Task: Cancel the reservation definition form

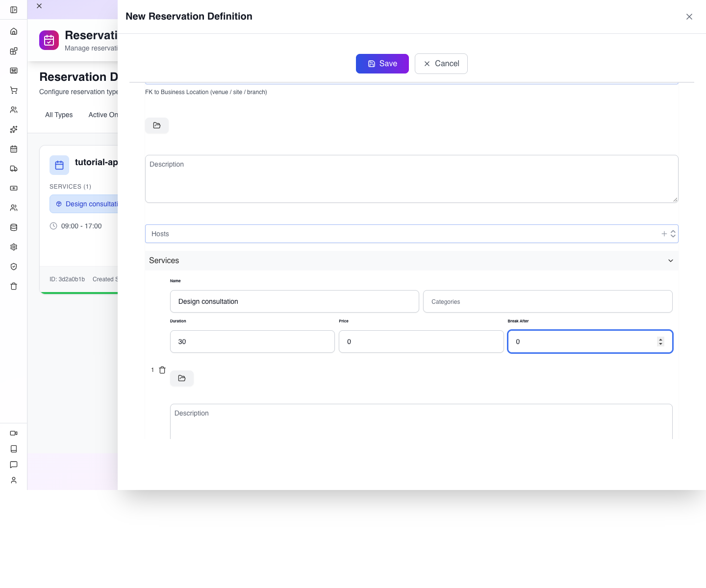Action: point(441,64)
